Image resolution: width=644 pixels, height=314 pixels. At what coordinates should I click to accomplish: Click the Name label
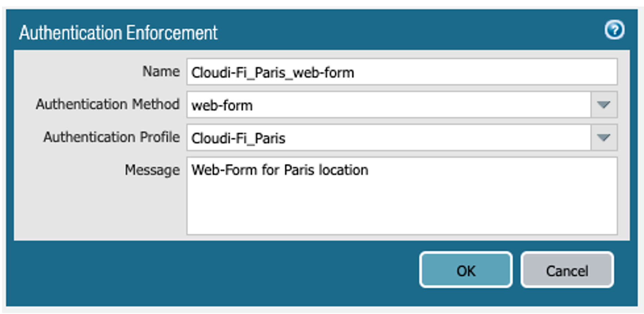pyautogui.click(x=161, y=71)
